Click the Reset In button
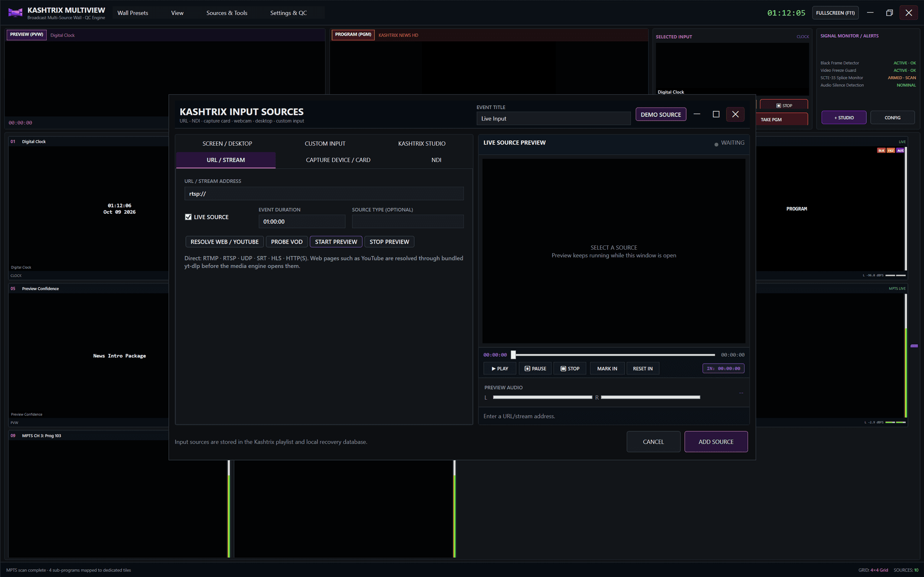 642,369
